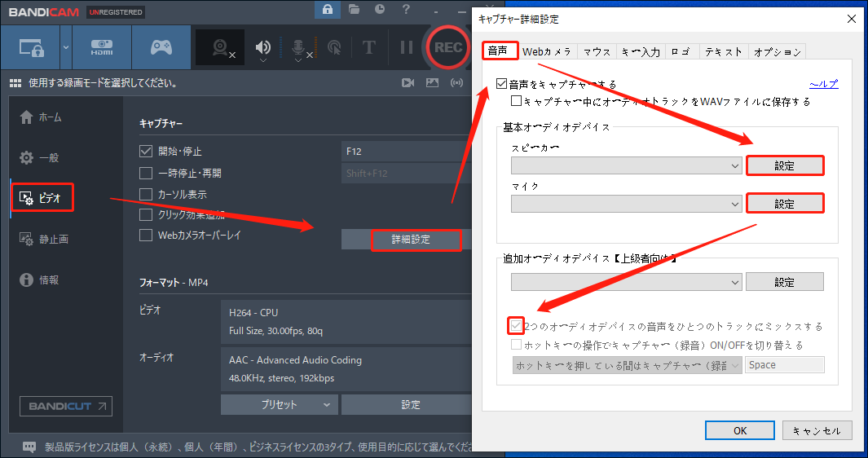Viewport: 868px width, 458px height.
Task: Toggle 開始・停止 hotkey checkbox
Action: [x=146, y=152]
